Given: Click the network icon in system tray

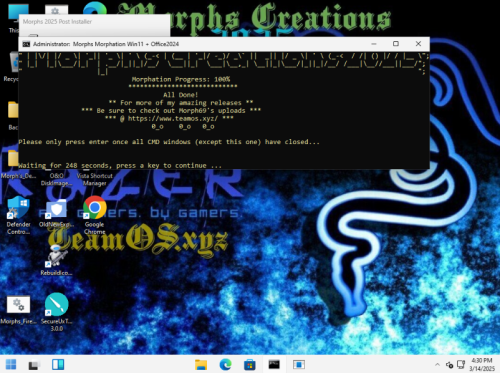Looking at the screenshot, I should (x=461, y=364).
